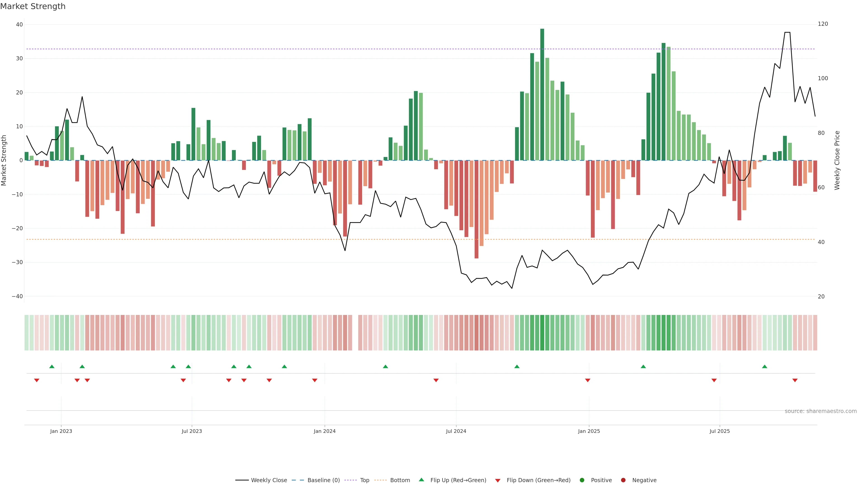Select the leftmost red flip-down triangle marker
The image size is (868, 488).
click(37, 380)
